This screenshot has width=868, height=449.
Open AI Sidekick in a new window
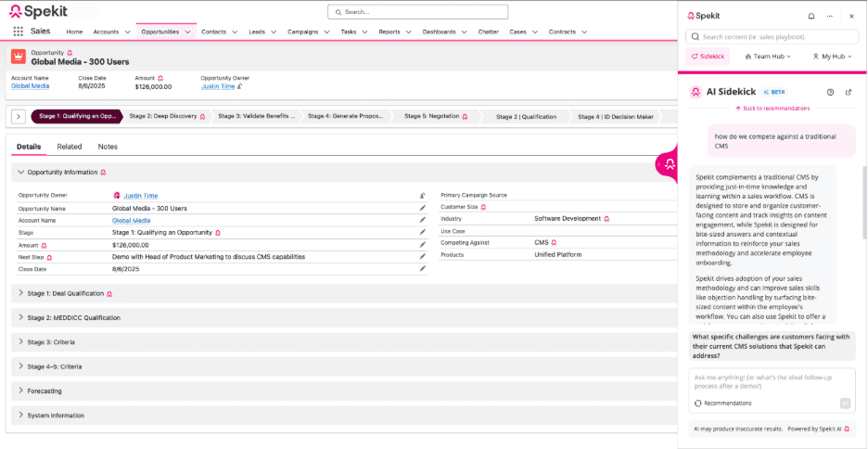[849, 93]
